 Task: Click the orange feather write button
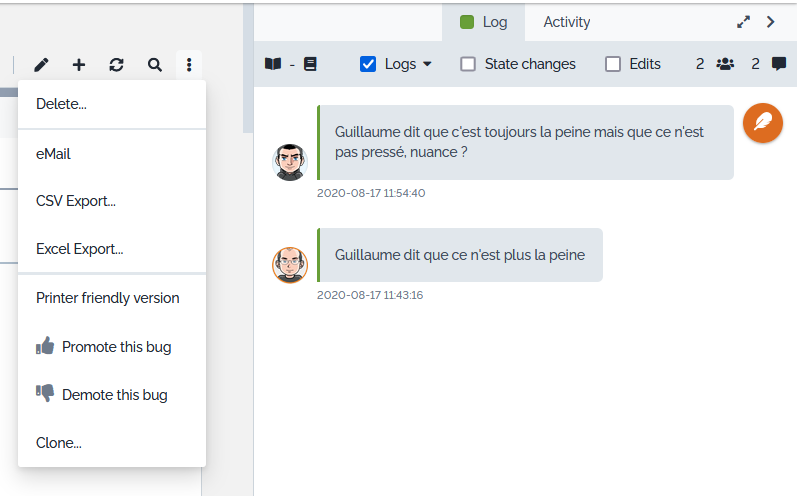click(763, 123)
